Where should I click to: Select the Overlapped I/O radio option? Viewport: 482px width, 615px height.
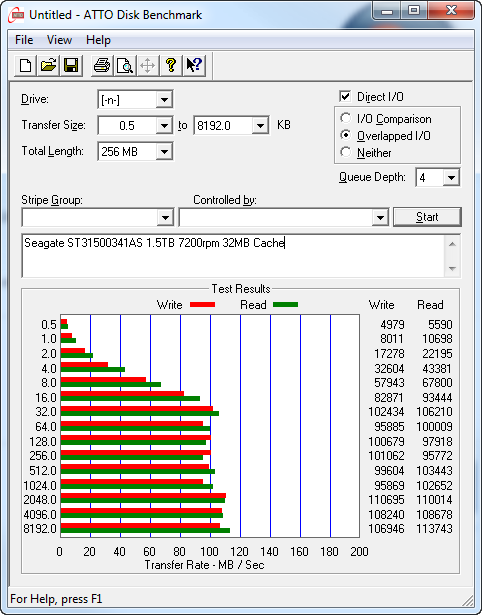click(346, 135)
